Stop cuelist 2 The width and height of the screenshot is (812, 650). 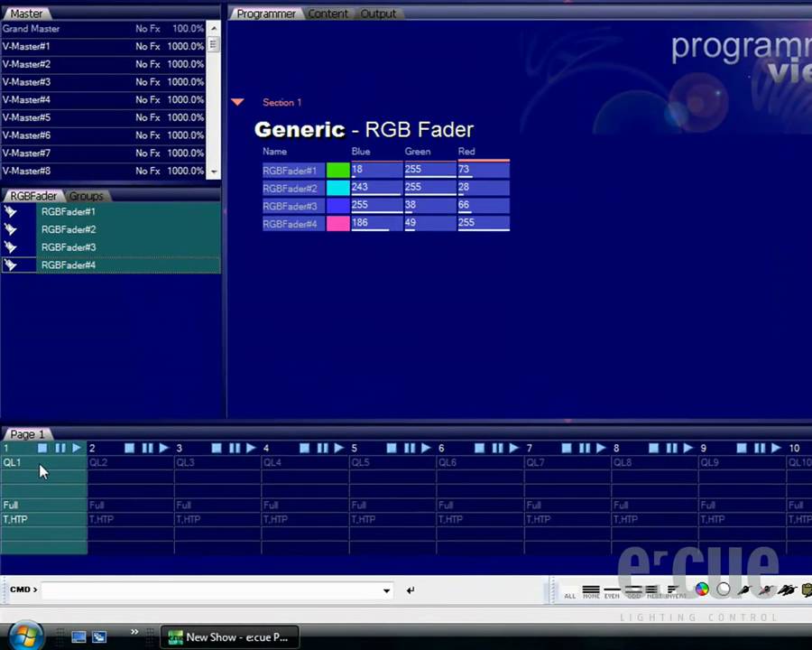[129, 448]
